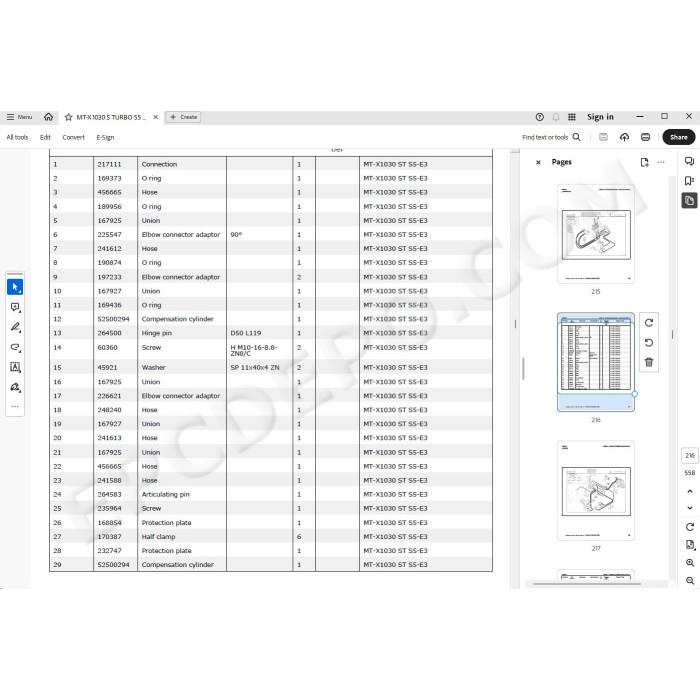Zoom in with the magnifier plus icon

pyautogui.click(x=690, y=563)
